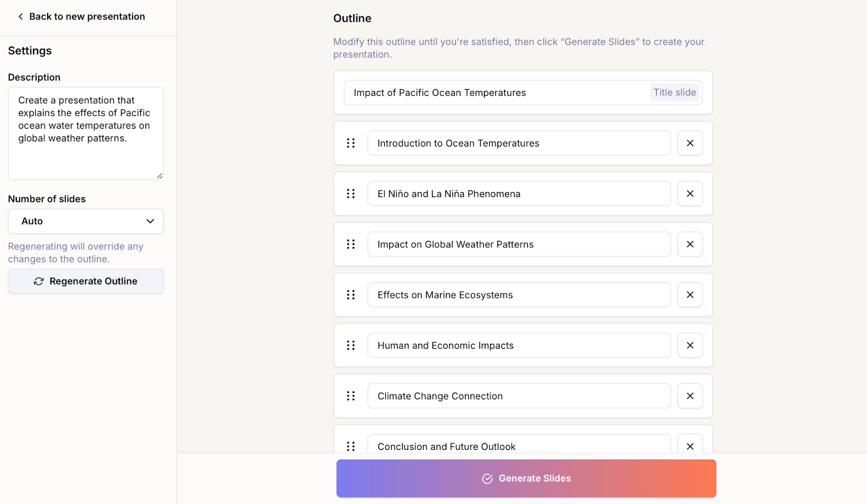Viewport: 867px width, 504px height.
Task: Edit Human and Economic Impacts field
Action: click(519, 345)
